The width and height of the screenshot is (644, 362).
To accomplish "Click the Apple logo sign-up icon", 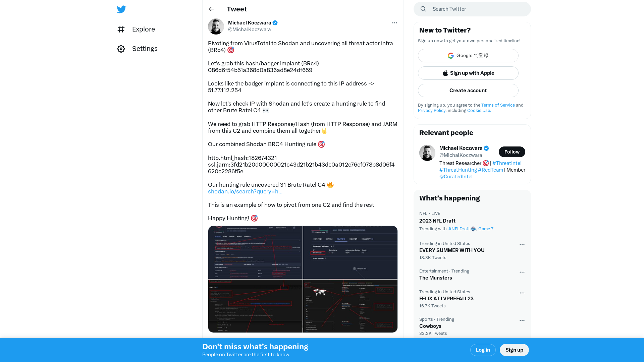I will point(445,73).
